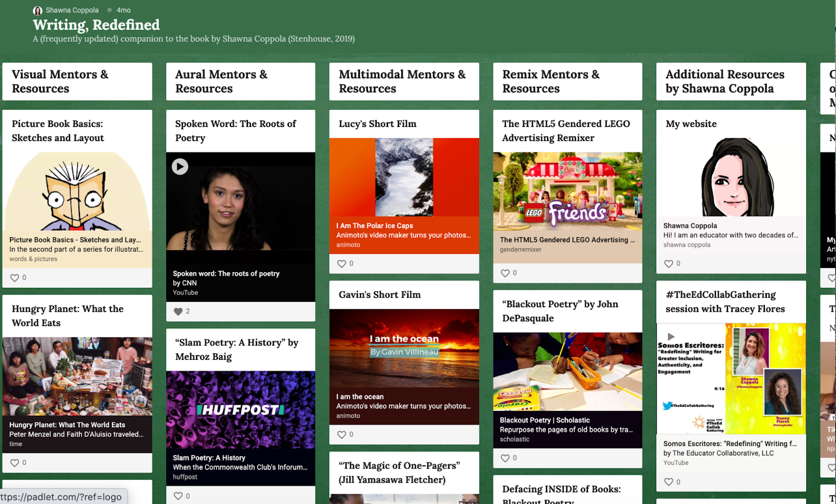Open 'Blackout Poetry | Scholastic' link caption

pos(545,420)
